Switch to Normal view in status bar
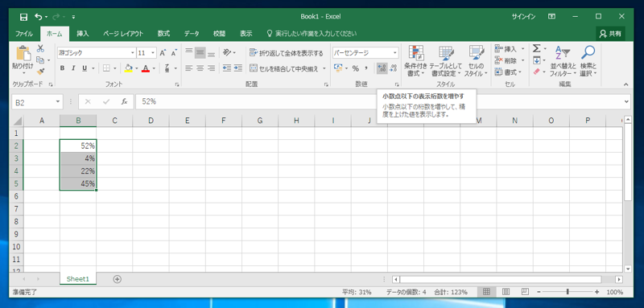The image size is (644, 308). point(487,292)
